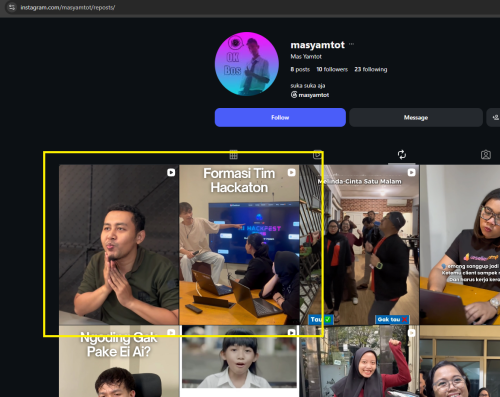Open the repost of woman in hijab raising fist

(359, 361)
